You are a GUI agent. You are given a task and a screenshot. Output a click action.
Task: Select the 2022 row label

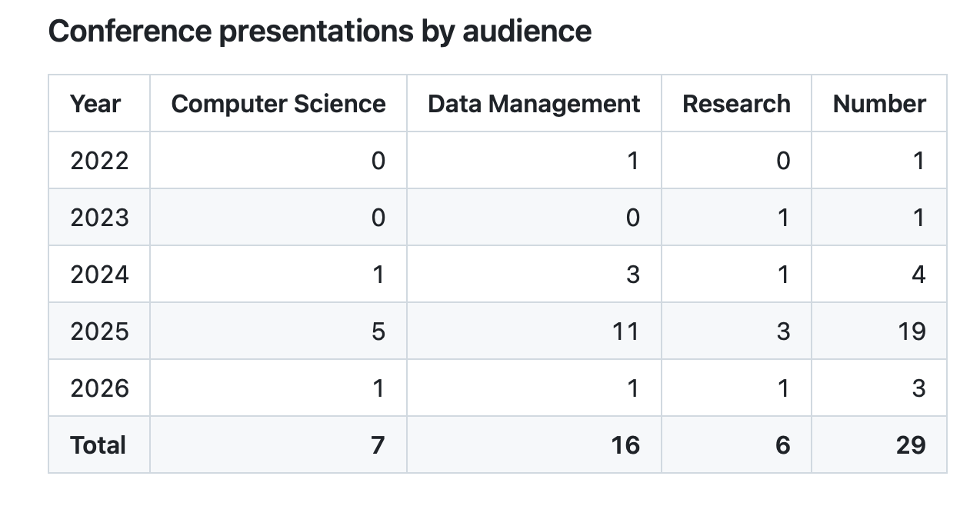pyautogui.click(x=99, y=161)
